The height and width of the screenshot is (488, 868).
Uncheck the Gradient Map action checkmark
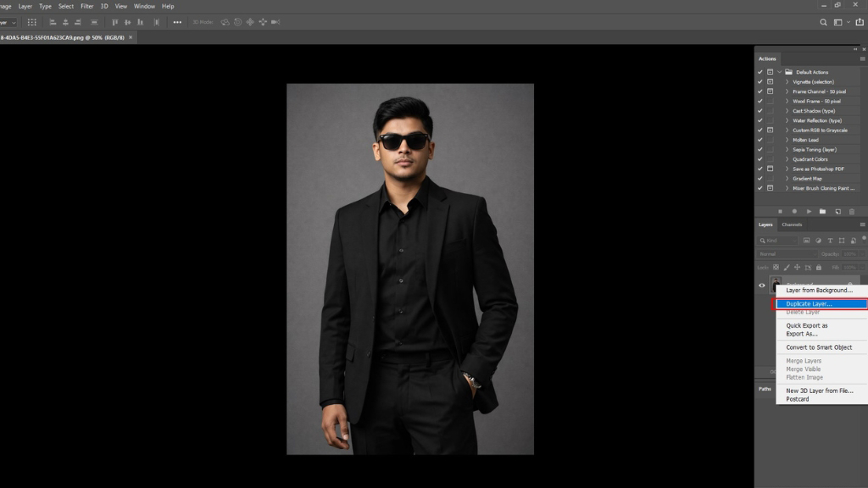click(x=760, y=179)
